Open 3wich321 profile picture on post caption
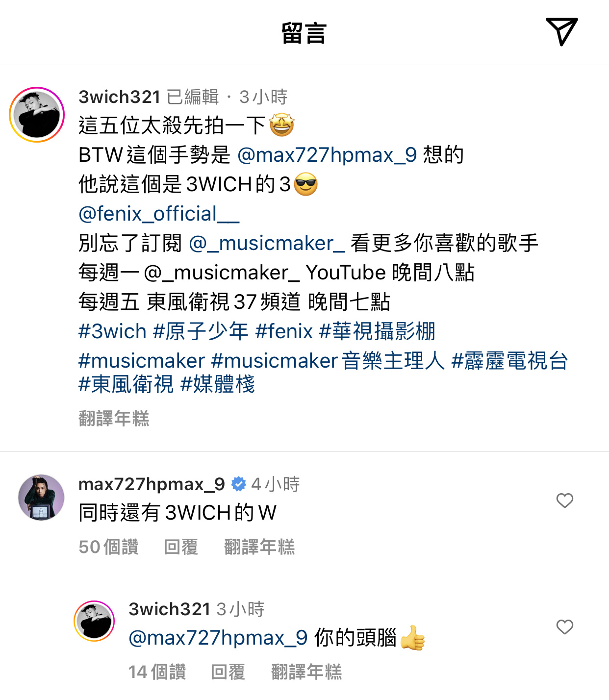Screen dimensions: 609x700 click(37, 115)
